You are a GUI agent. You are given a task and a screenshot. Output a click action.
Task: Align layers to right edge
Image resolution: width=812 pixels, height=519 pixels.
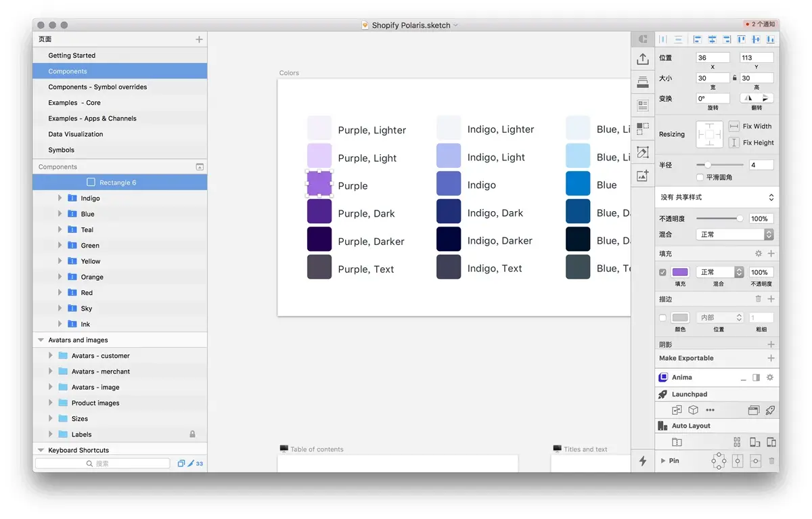click(x=727, y=40)
